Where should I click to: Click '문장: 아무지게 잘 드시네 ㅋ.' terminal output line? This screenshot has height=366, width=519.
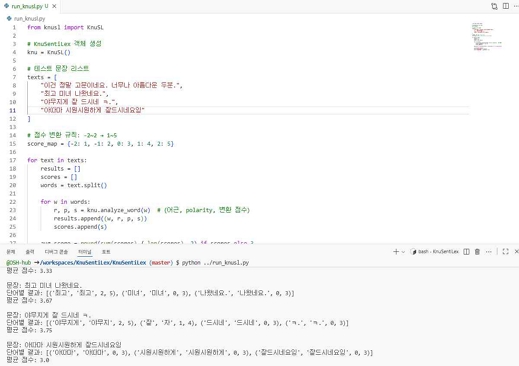click(49, 315)
